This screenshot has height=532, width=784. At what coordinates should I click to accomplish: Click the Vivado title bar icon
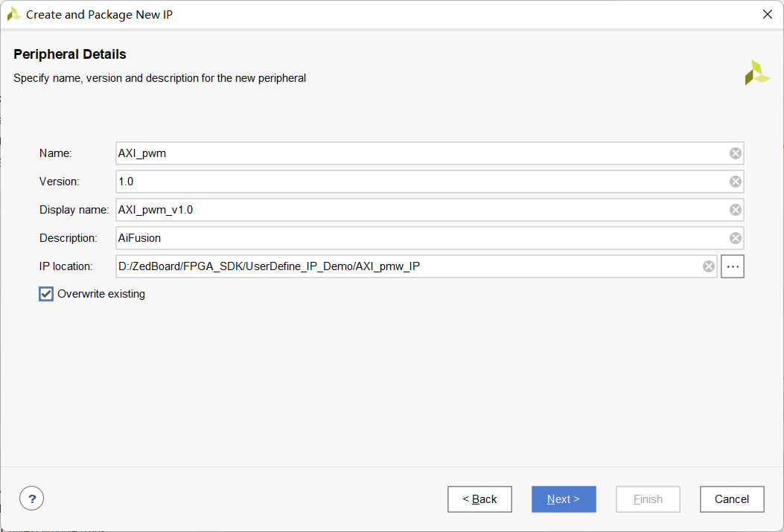pos(14,14)
